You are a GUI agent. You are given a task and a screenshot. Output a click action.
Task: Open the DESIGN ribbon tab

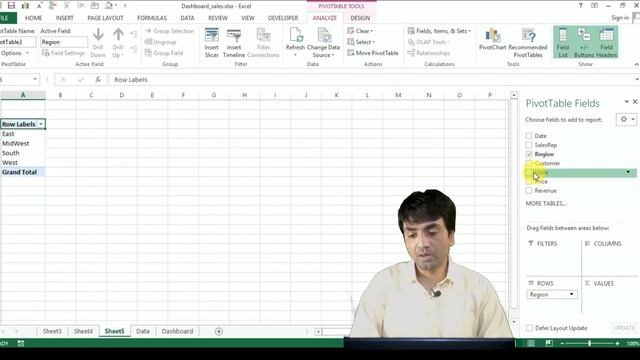click(360, 18)
